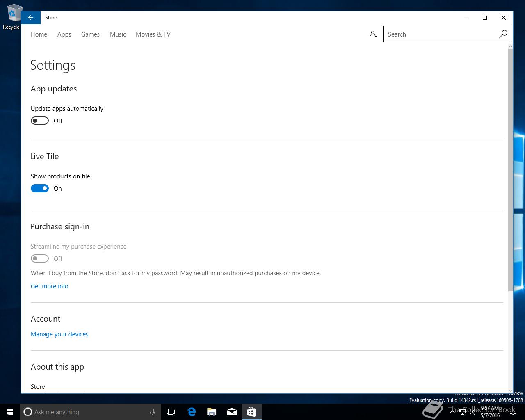Click the scrollbar up arrow
This screenshot has width=525, height=420.
pos(510,46)
